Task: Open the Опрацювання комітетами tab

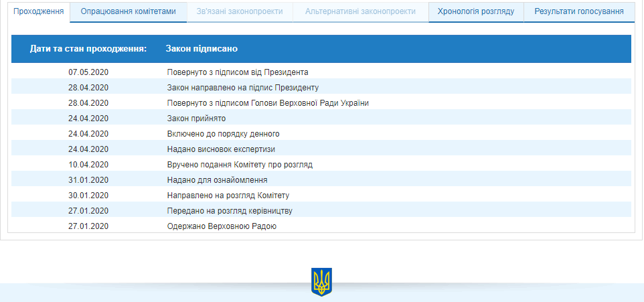Action: click(128, 11)
